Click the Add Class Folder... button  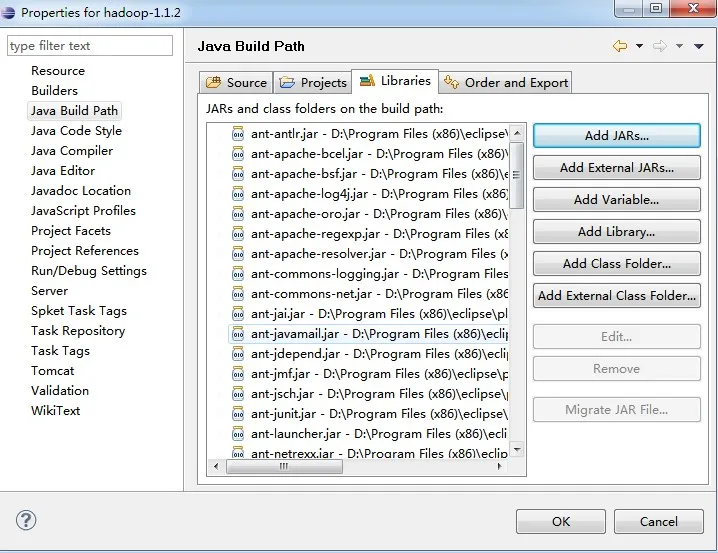click(617, 264)
